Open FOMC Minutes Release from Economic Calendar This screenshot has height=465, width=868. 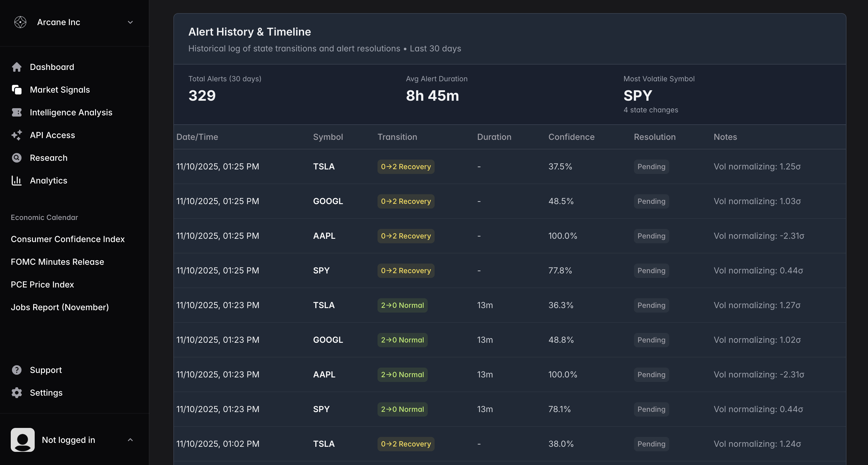(x=57, y=261)
